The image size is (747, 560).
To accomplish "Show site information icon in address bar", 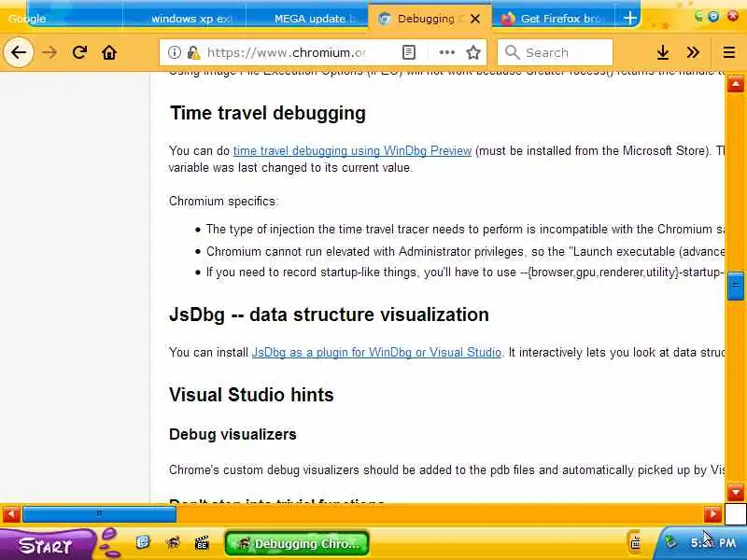I will click(x=175, y=52).
